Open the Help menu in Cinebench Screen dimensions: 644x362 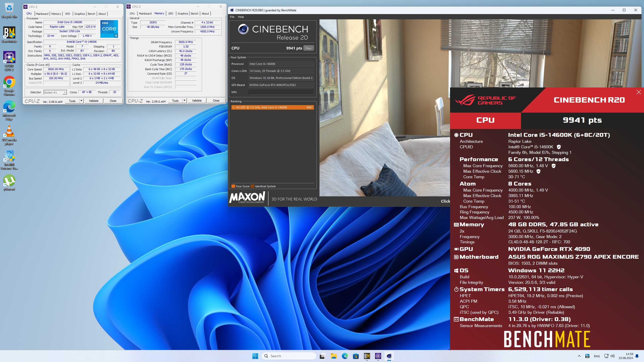[x=241, y=17]
